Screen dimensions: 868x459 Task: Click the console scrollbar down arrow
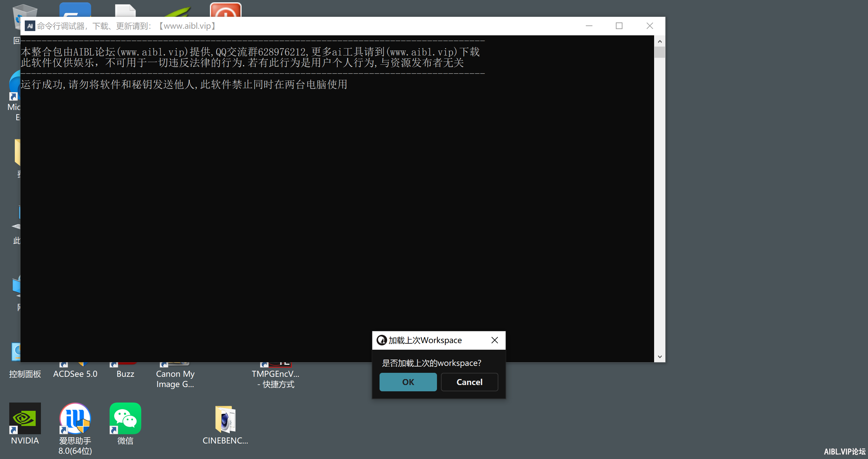659,357
